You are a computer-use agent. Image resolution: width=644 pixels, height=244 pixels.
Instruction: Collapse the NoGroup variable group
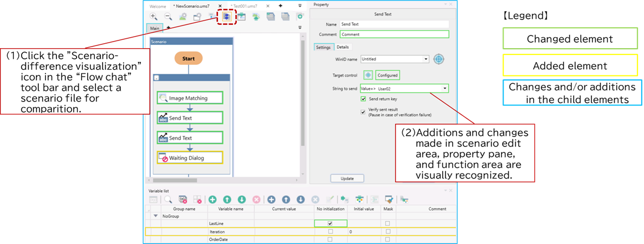(155, 216)
